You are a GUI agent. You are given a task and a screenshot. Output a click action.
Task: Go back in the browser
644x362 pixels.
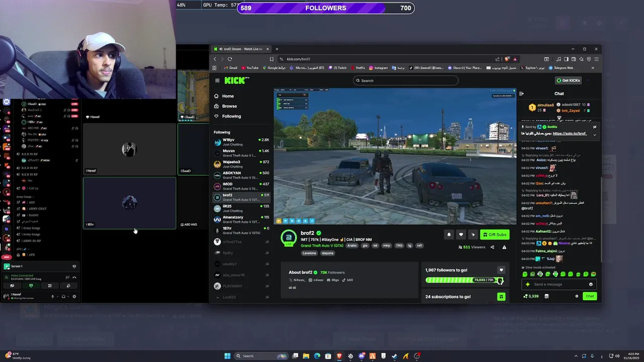click(x=215, y=59)
